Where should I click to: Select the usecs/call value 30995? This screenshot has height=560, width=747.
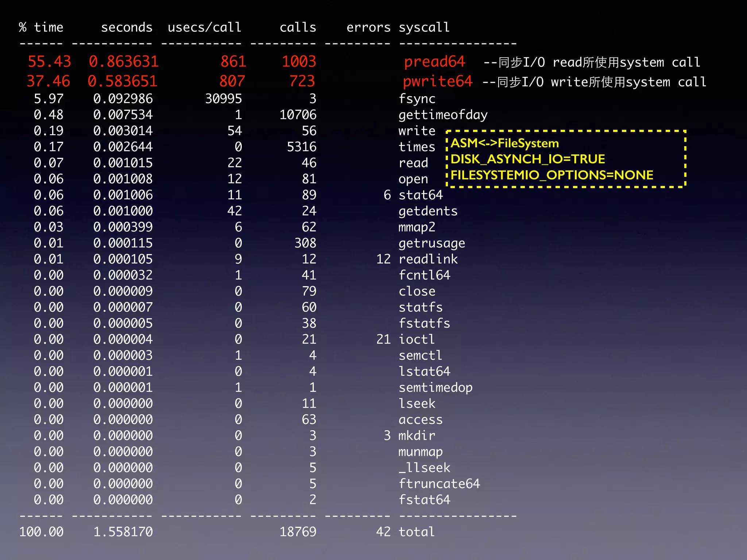[x=224, y=99]
